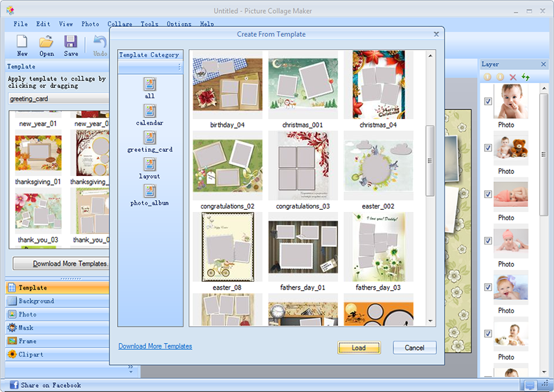The height and width of the screenshot is (392, 554).
Task: Click Download More Templates link in dialog
Action: 155,346
